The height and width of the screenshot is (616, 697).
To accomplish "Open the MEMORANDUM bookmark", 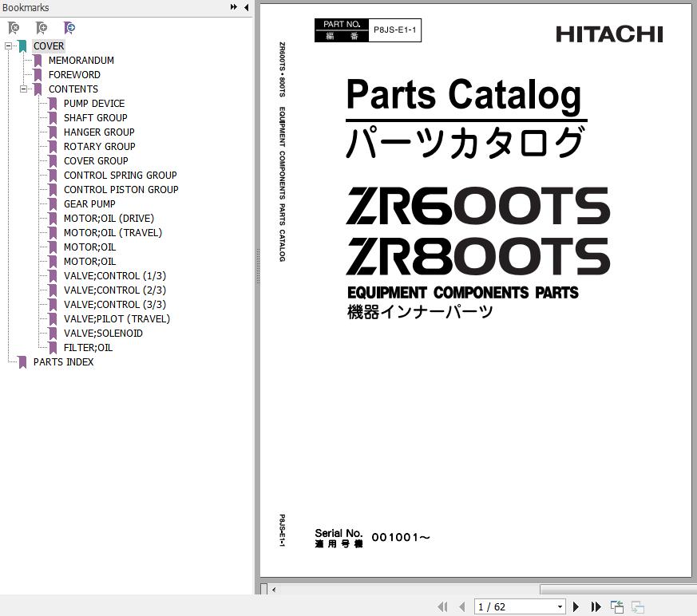I will point(81,61).
